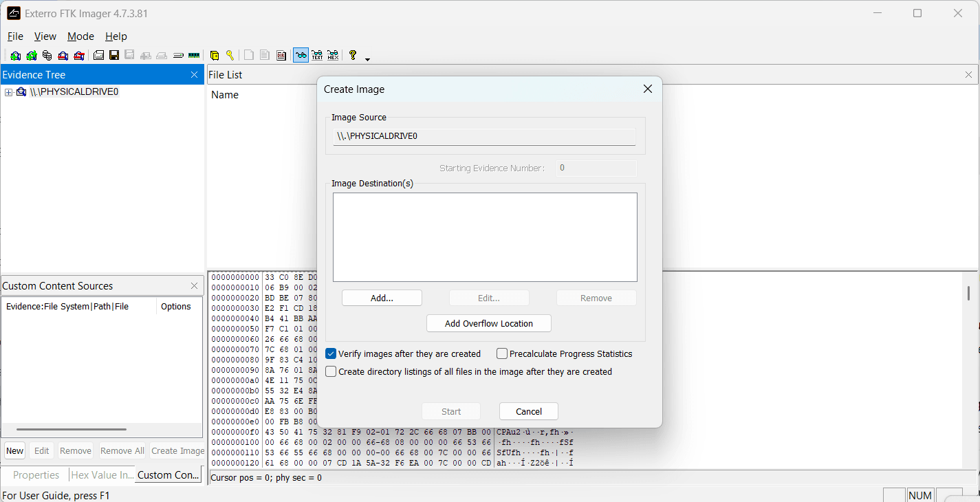Click Create Custom Content Image toolbar icon
Image resolution: width=980 pixels, height=502 pixels.
coord(162,56)
